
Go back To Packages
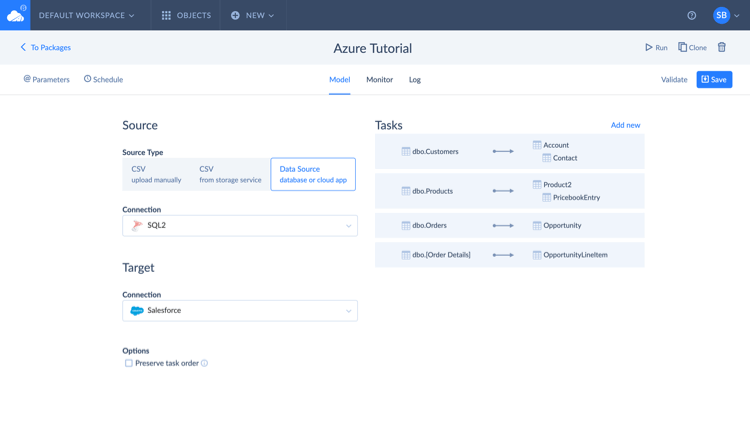click(45, 47)
